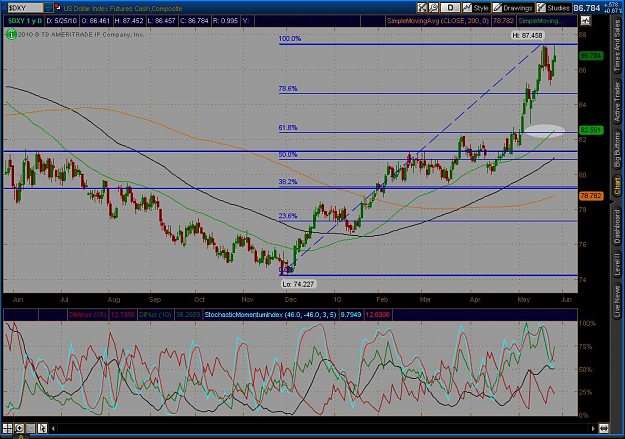625x439 pixels.
Task: Click the red-yellow symbol color link icon
Action: point(58,8)
